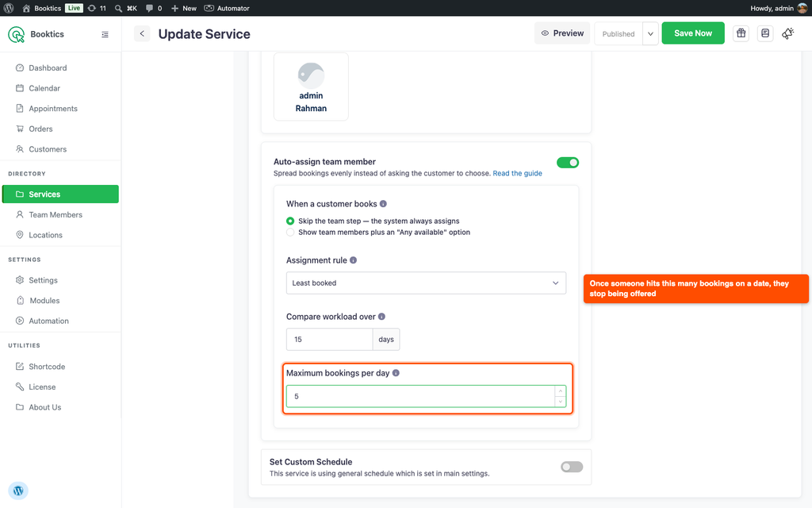Open the Published status dropdown arrow
This screenshot has height=508, width=812.
[650, 33]
